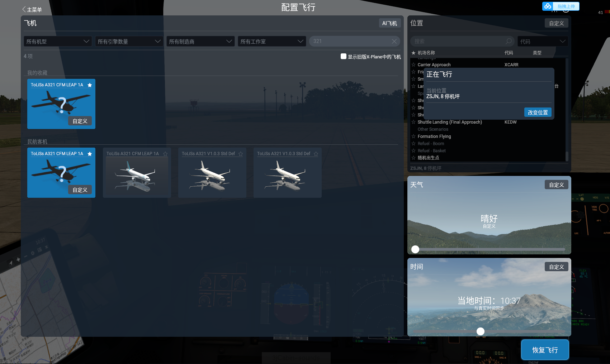
Task: Select the Refuel - Basket row
Action: [x=488, y=151]
